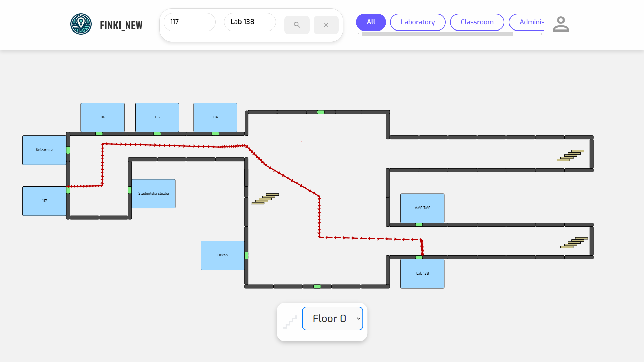
Task: Select the lower right corridor staircase
Action: pos(574,242)
